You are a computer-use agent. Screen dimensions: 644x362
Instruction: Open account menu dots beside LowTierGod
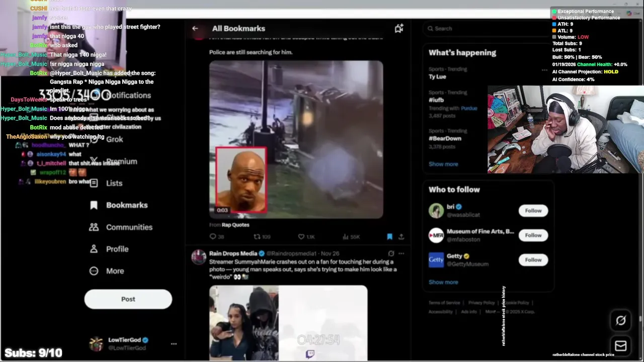[174, 344]
